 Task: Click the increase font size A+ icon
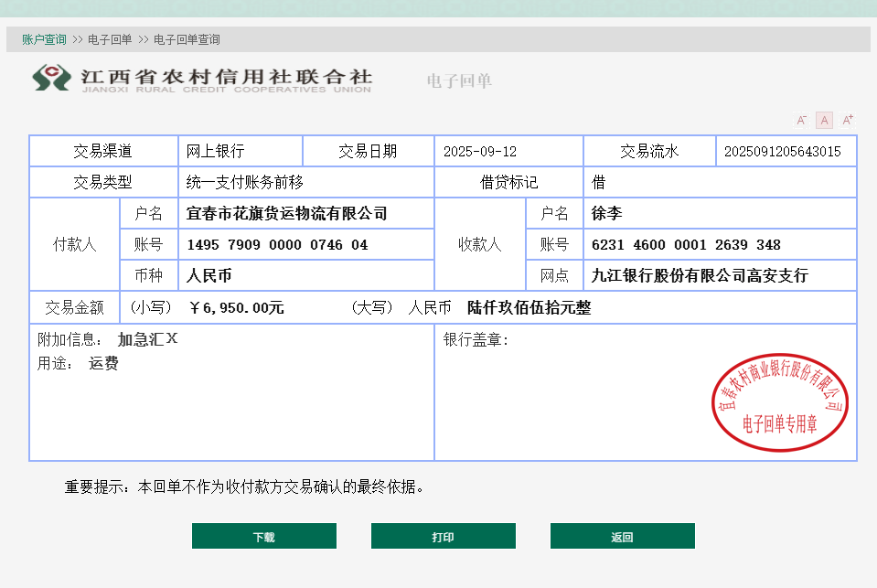[848, 121]
